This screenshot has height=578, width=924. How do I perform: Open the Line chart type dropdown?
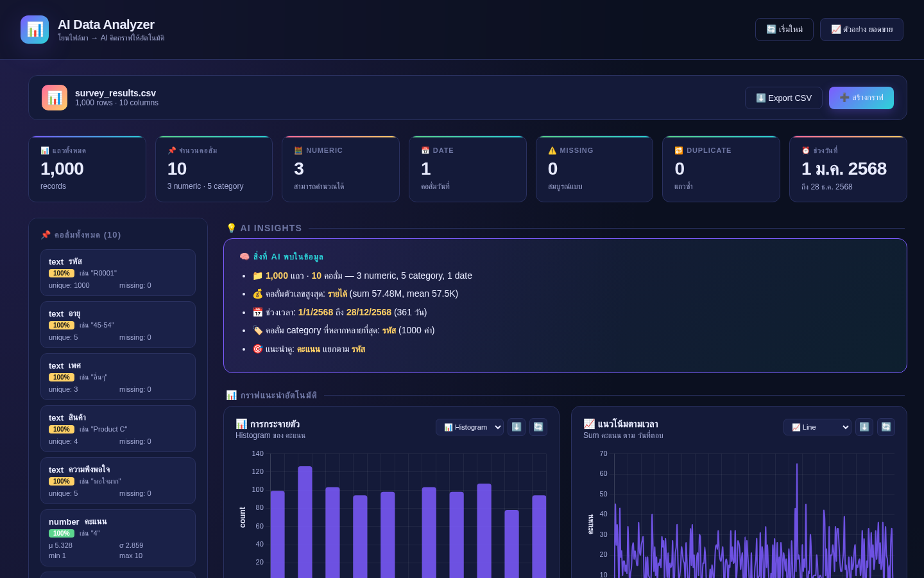tap(817, 427)
